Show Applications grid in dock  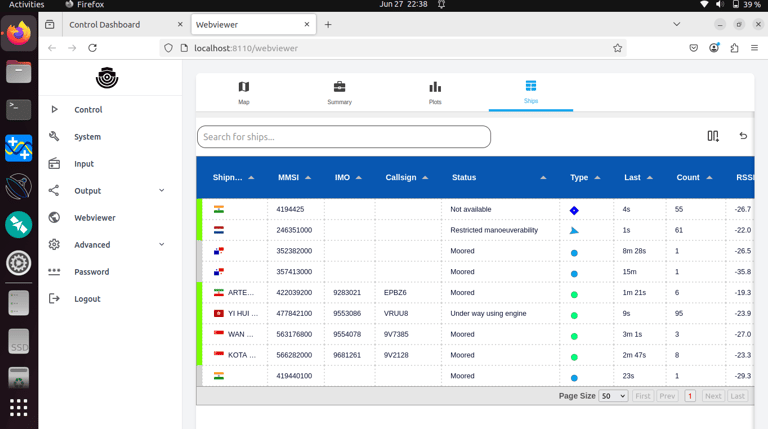pos(19,407)
